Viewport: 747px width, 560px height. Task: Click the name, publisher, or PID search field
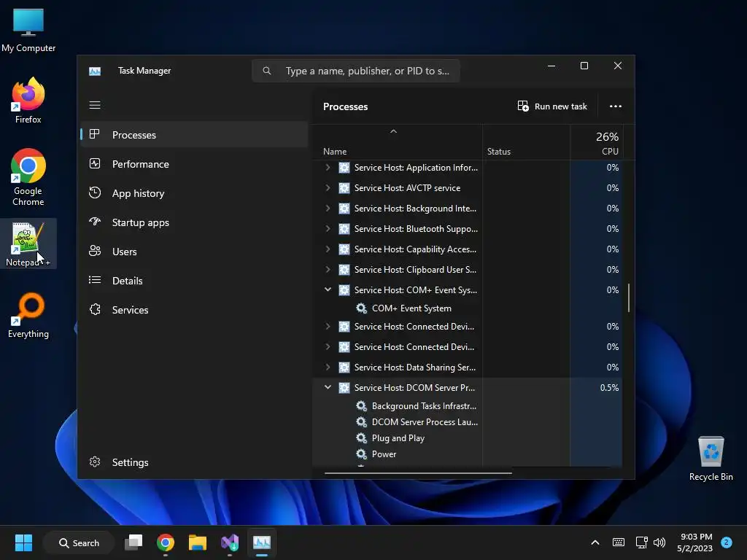point(356,71)
